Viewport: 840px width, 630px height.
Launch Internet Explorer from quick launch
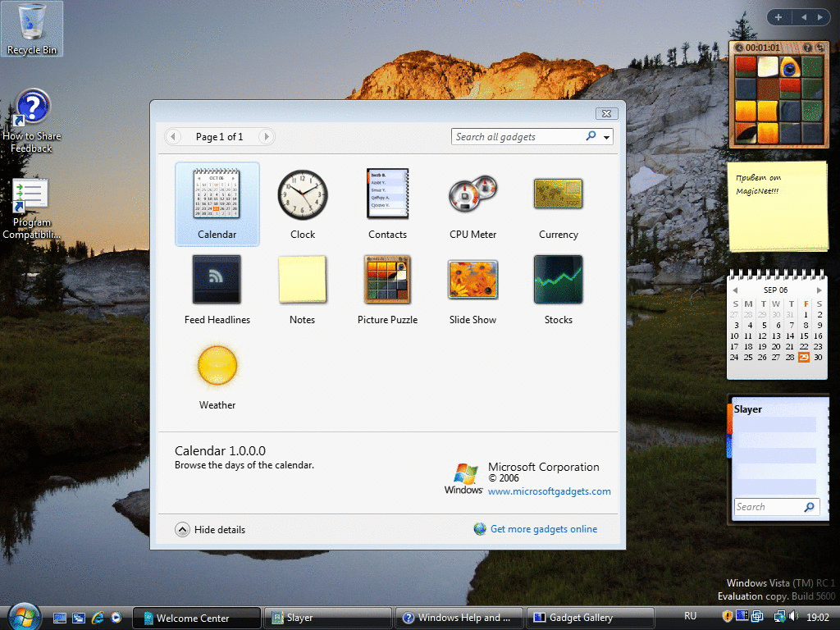(x=98, y=618)
